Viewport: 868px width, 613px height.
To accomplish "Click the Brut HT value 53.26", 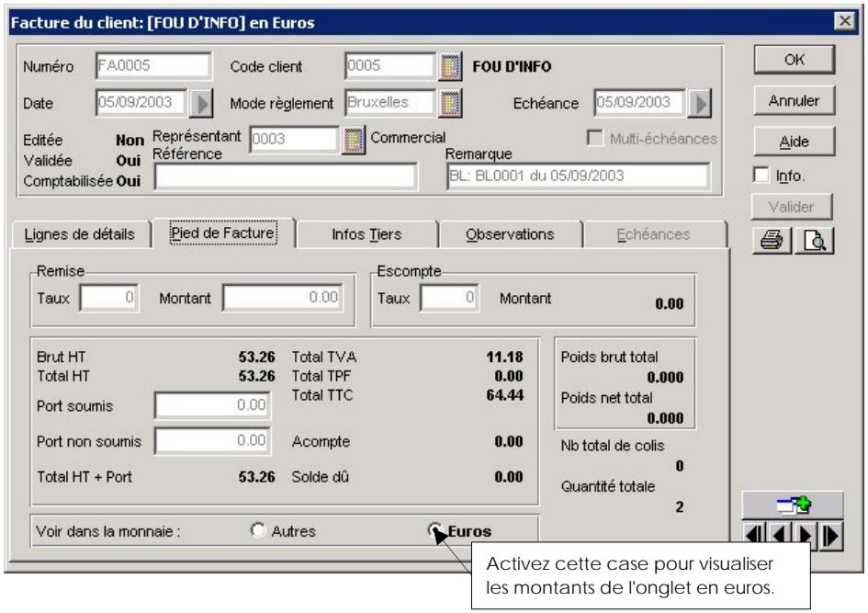I will click(257, 358).
